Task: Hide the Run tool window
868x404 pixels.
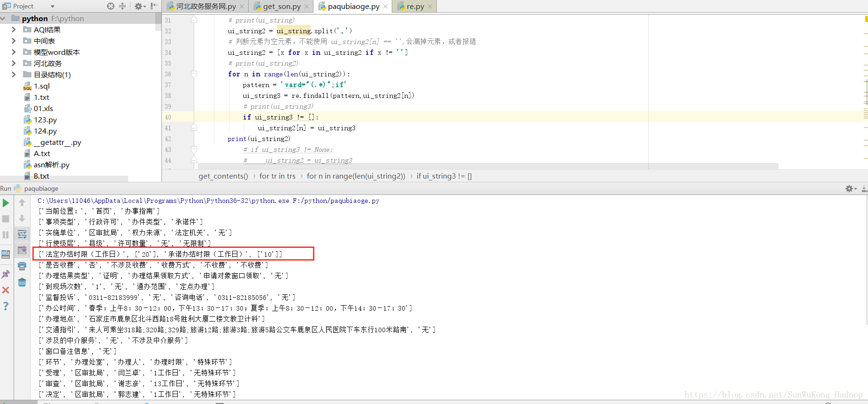Action: 864,188
